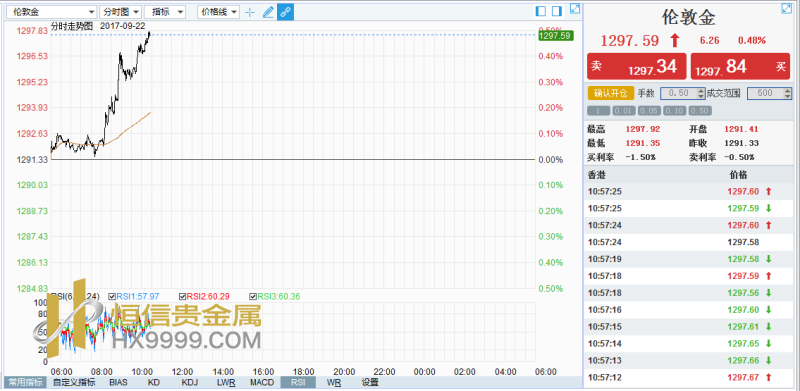This screenshot has height=391, width=800.
Task: Click the red 卖 sell price button
Action: click(x=636, y=66)
